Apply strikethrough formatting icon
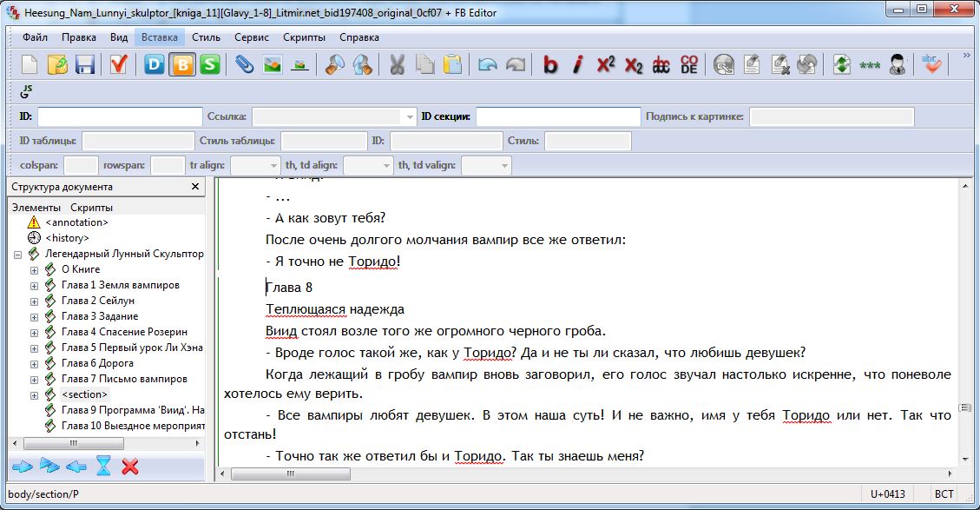 click(x=661, y=65)
